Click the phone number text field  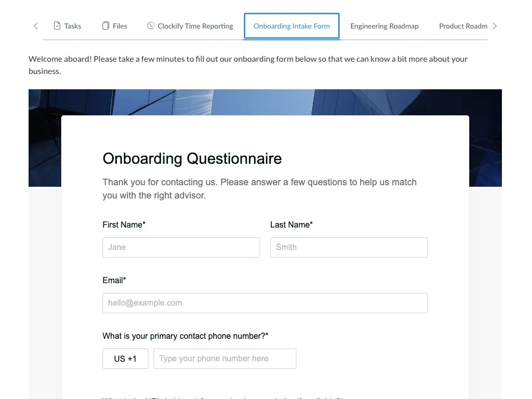[224, 359]
